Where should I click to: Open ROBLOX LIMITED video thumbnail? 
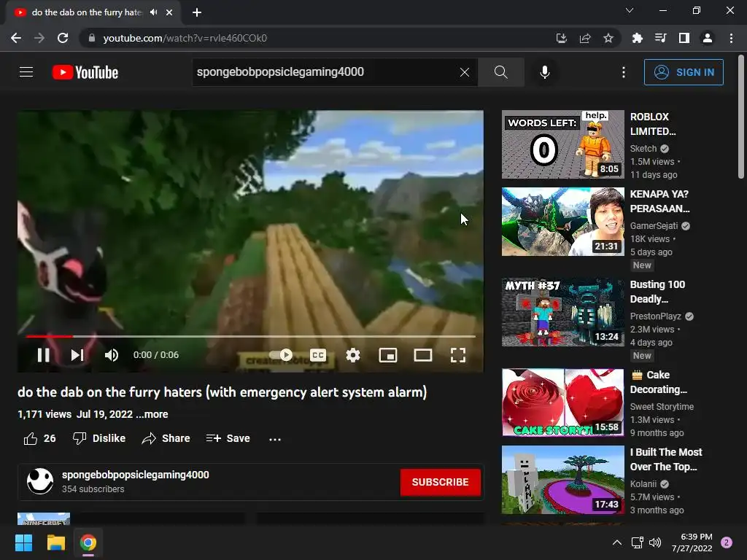click(x=562, y=144)
